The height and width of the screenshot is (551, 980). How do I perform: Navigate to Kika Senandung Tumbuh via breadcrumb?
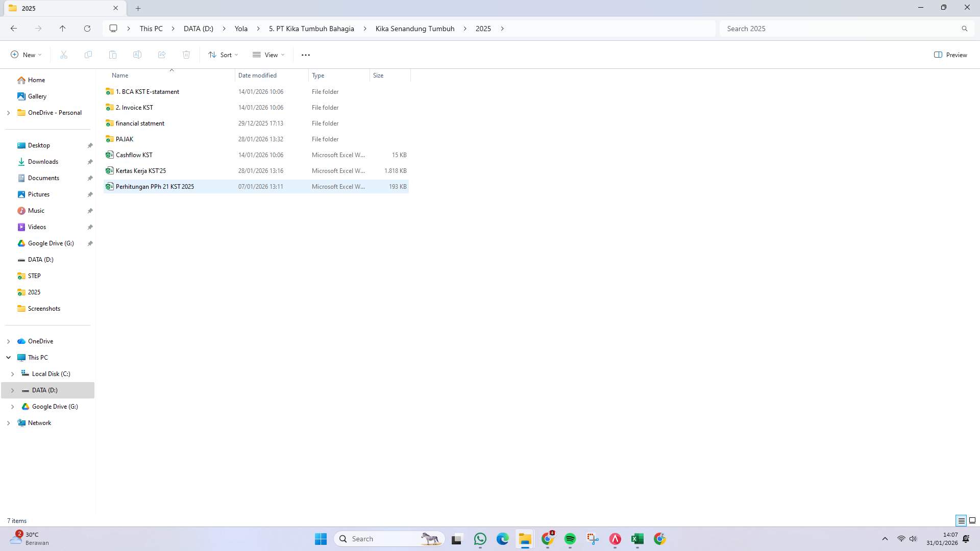point(414,29)
